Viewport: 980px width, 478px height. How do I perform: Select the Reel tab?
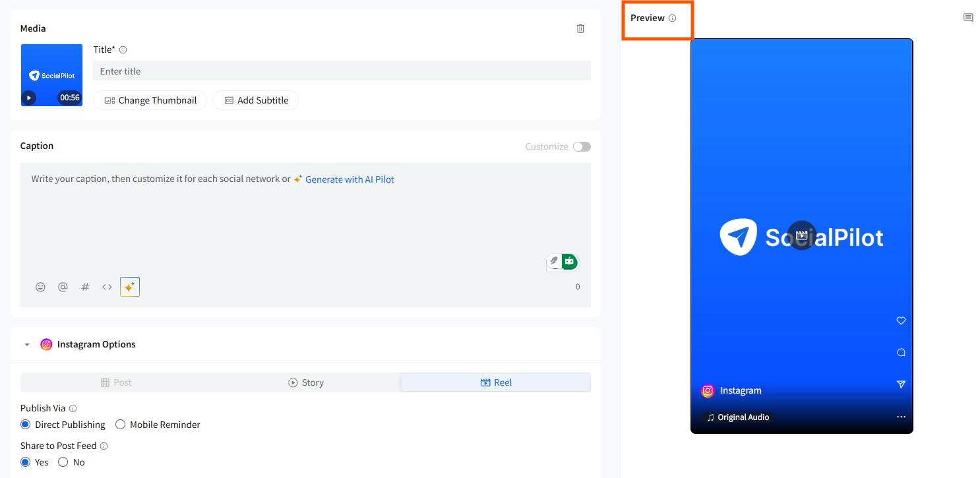pyautogui.click(x=496, y=382)
